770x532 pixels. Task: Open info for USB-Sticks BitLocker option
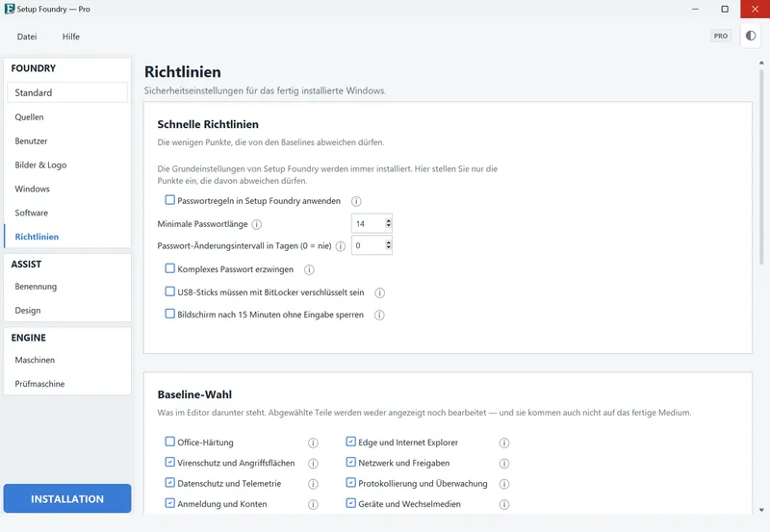[379, 293]
